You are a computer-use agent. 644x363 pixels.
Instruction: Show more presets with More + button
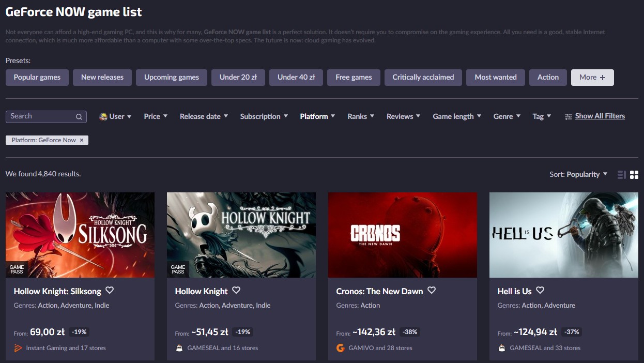592,78
